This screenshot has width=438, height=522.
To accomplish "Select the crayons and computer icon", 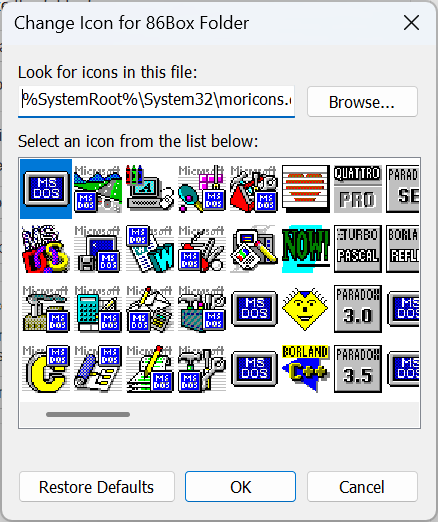I will (150, 189).
